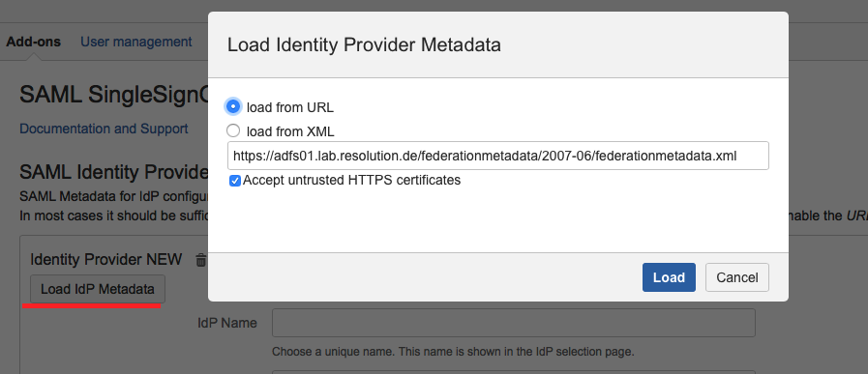Click the blue Load button
Image resolution: width=868 pixels, height=374 pixels.
[669, 277]
